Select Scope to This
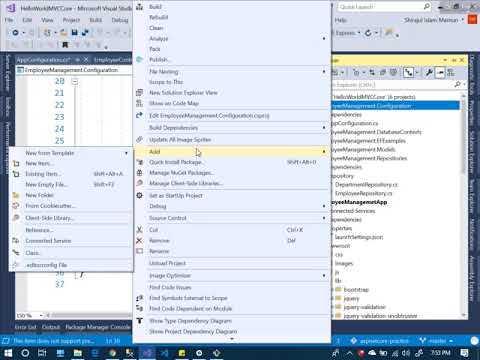 [x=166, y=82]
